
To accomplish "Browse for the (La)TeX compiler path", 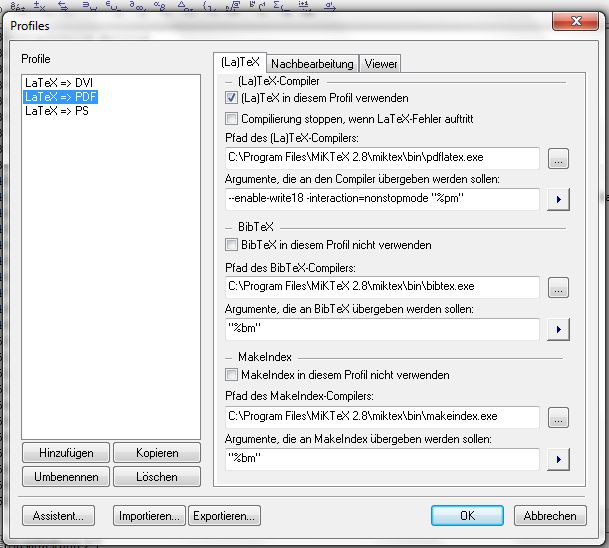I will pos(559,158).
